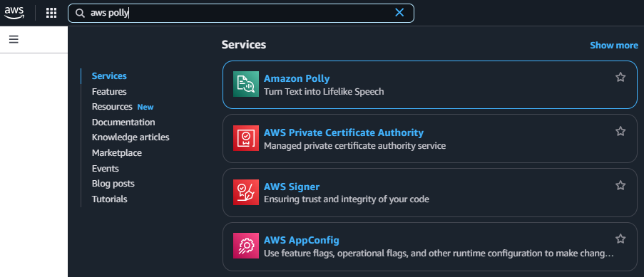Click the Private Certificate Authority icon
This screenshot has height=277, width=644.
246,138
